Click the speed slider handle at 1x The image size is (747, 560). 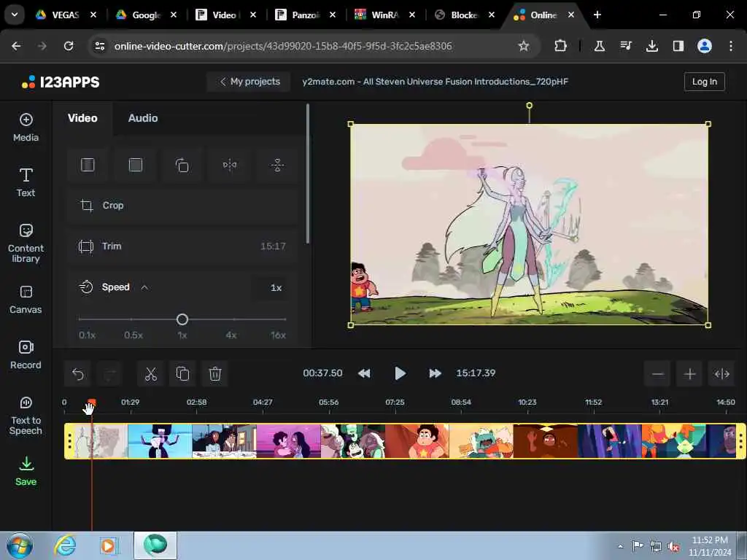pos(182,319)
